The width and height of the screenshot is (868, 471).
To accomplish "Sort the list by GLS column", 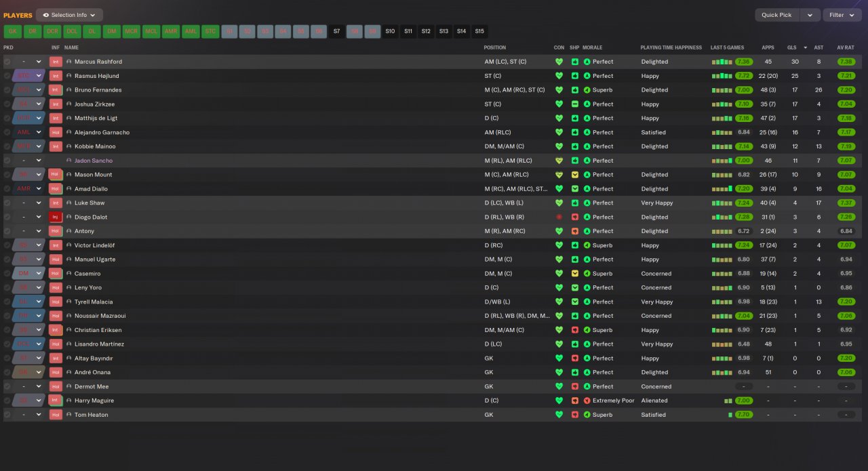I will 791,47.
